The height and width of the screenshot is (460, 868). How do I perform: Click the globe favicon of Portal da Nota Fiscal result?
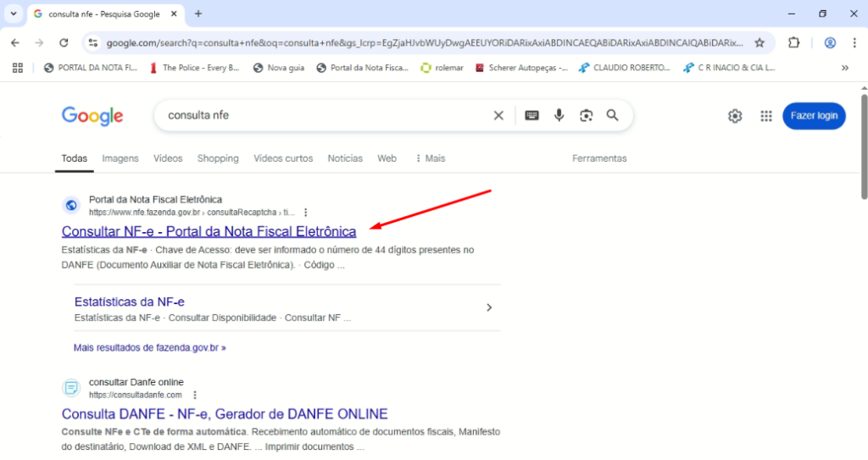click(x=71, y=205)
